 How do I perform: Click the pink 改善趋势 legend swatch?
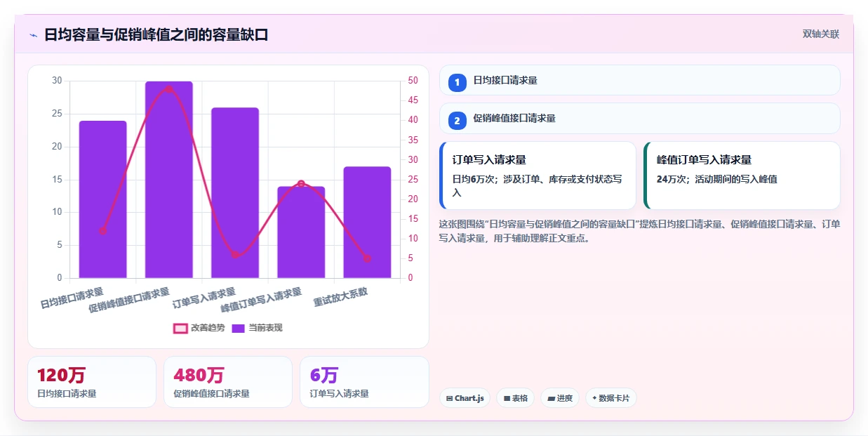point(180,328)
